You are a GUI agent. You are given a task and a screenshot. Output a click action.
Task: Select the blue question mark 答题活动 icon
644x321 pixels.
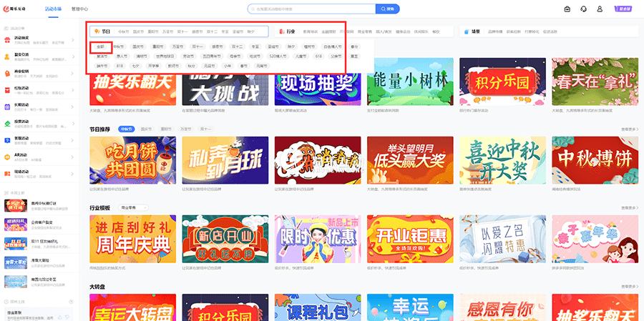click(7, 140)
